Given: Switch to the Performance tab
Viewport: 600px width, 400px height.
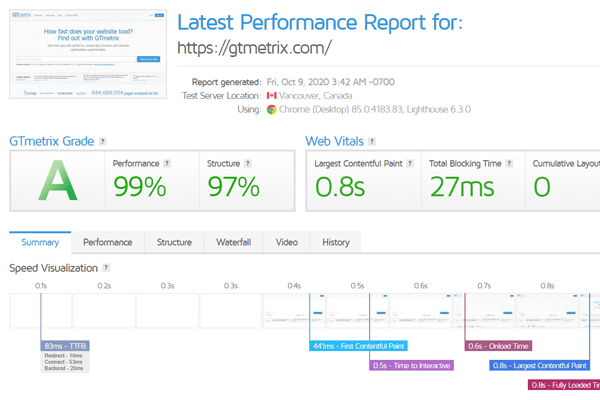Looking at the screenshot, I should [107, 242].
